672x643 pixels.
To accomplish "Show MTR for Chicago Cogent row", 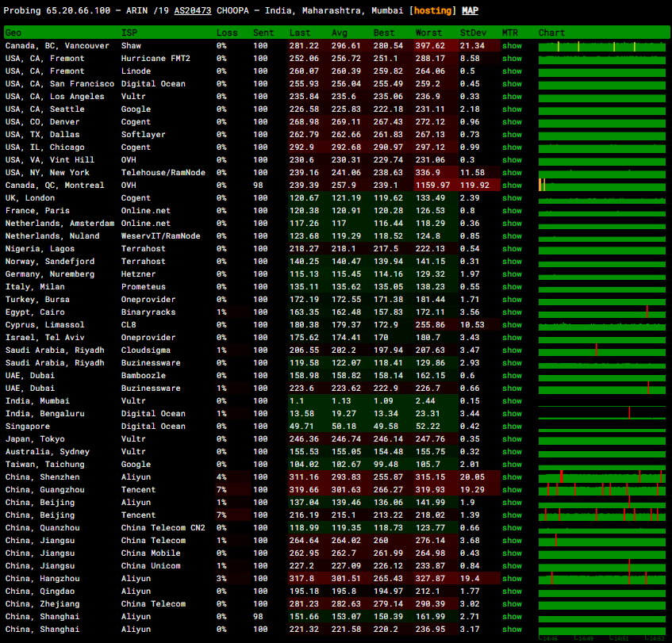I will coord(512,147).
